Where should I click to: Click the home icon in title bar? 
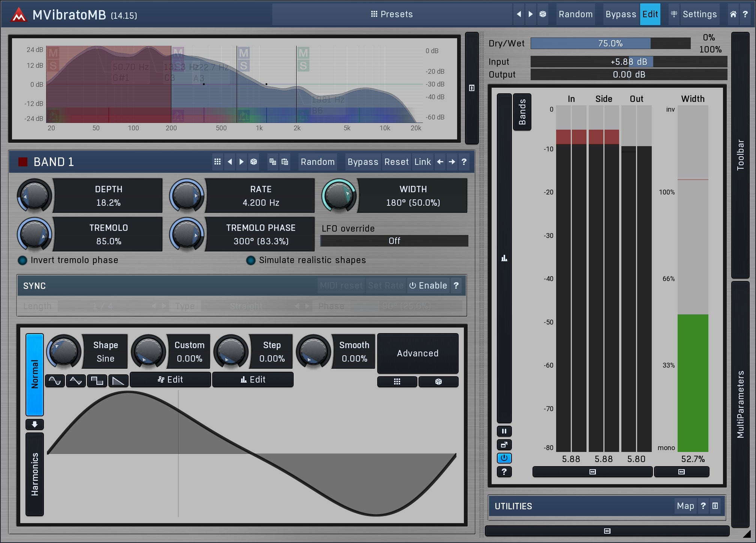click(x=733, y=14)
